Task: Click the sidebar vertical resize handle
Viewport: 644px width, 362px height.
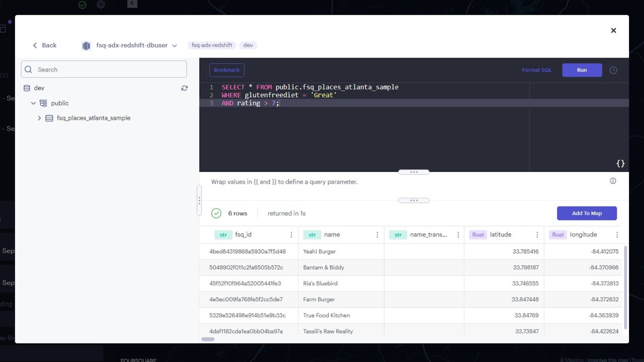Action: tap(199, 200)
